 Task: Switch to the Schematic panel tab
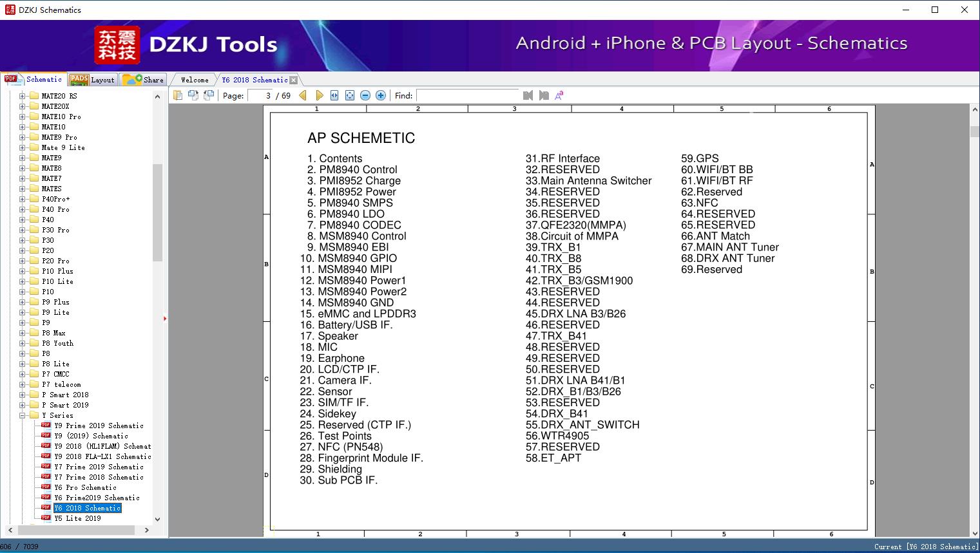click(x=34, y=79)
